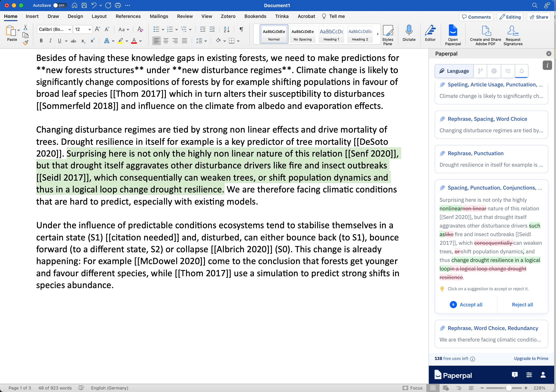Image resolution: width=556 pixels, height=392 pixels.
Task: Open the Change Case Aa dropdown
Action: point(123,29)
